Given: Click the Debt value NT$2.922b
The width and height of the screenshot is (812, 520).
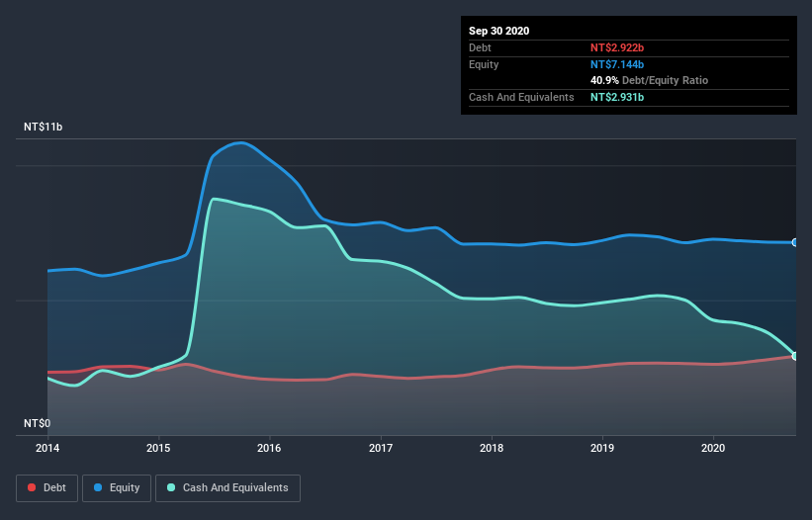Looking at the screenshot, I should point(617,47).
